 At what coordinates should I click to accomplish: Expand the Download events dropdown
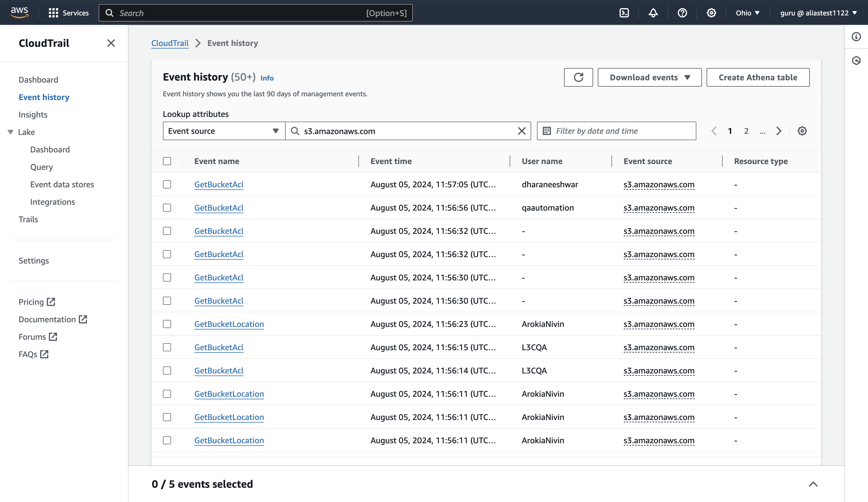pyautogui.click(x=649, y=77)
